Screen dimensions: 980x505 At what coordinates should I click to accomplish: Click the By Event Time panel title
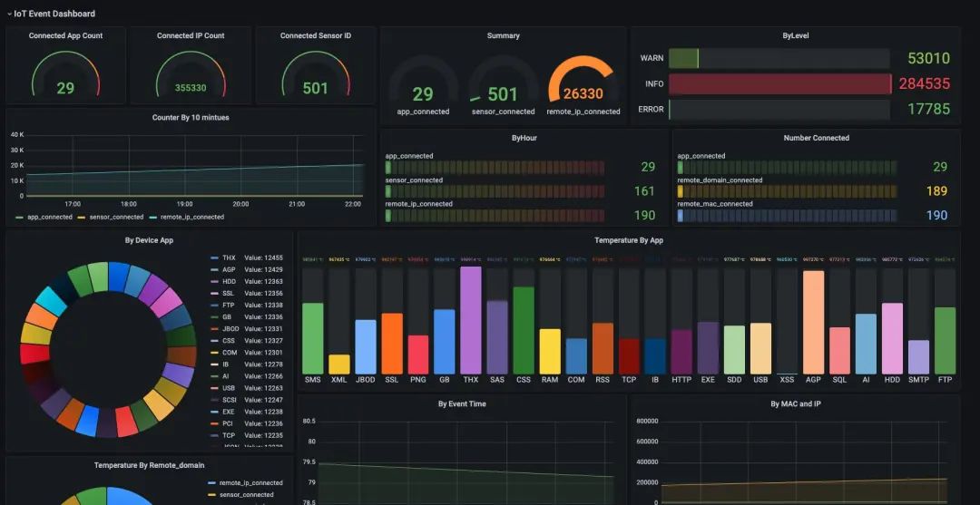(x=462, y=403)
